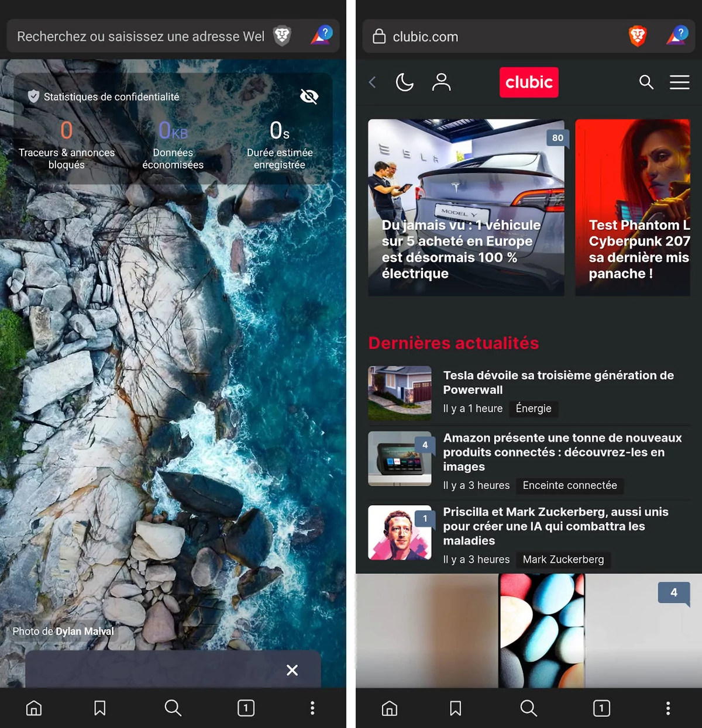
Task: Open Tesla Model Y featured article card
Action: pos(466,208)
